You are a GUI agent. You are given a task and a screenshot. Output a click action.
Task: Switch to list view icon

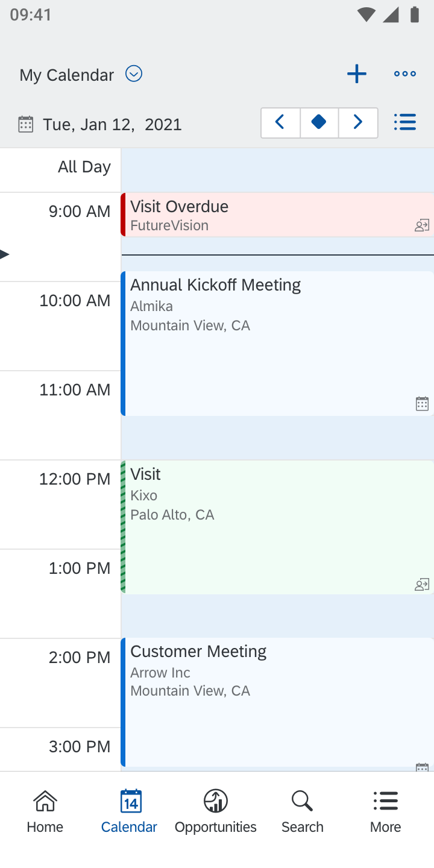[x=404, y=122]
